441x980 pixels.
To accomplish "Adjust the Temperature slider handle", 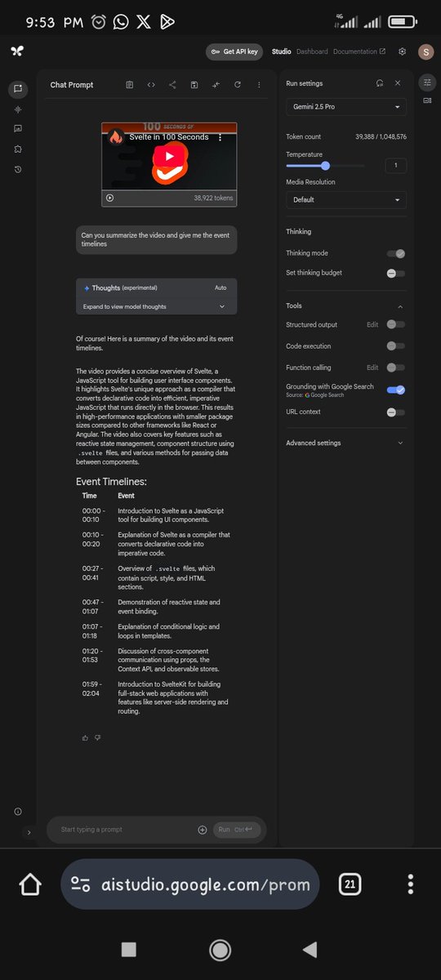I will point(326,166).
